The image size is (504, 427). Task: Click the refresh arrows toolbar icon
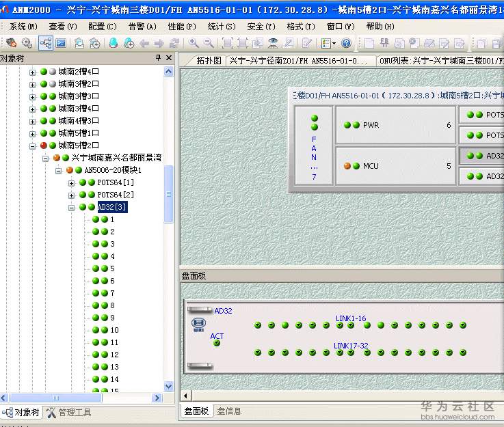pos(174,42)
